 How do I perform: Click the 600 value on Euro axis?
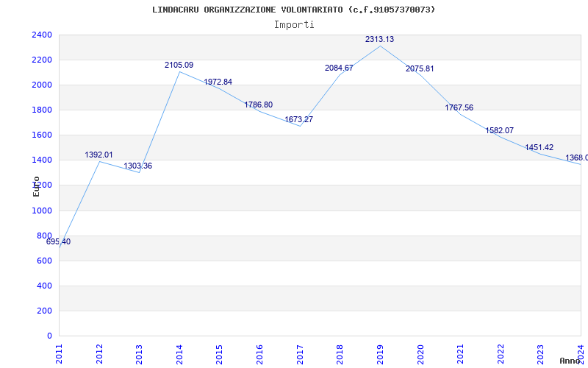44,261
